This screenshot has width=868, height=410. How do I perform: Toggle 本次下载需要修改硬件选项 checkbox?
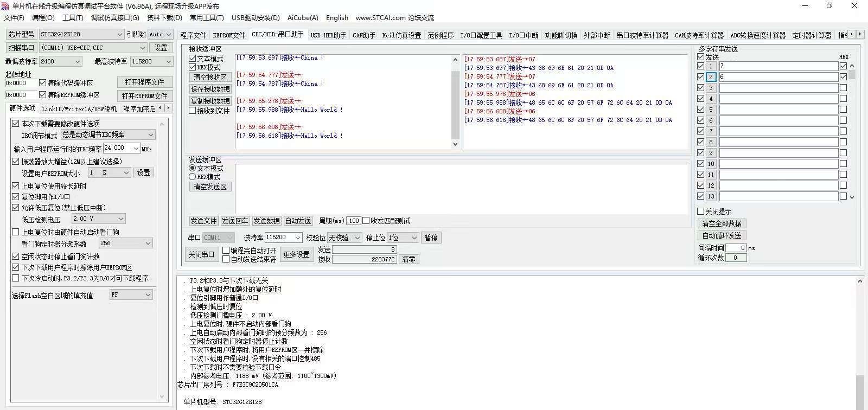pos(16,124)
